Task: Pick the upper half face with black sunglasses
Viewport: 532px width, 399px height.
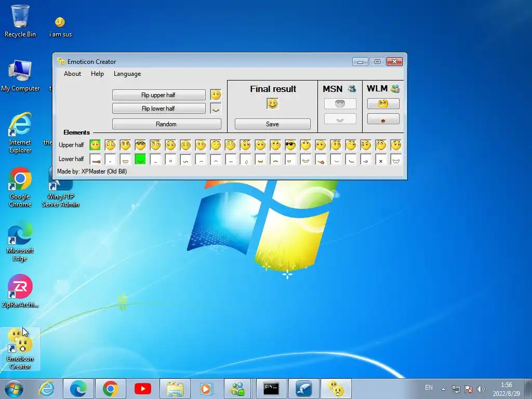Action: click(290, 145)
